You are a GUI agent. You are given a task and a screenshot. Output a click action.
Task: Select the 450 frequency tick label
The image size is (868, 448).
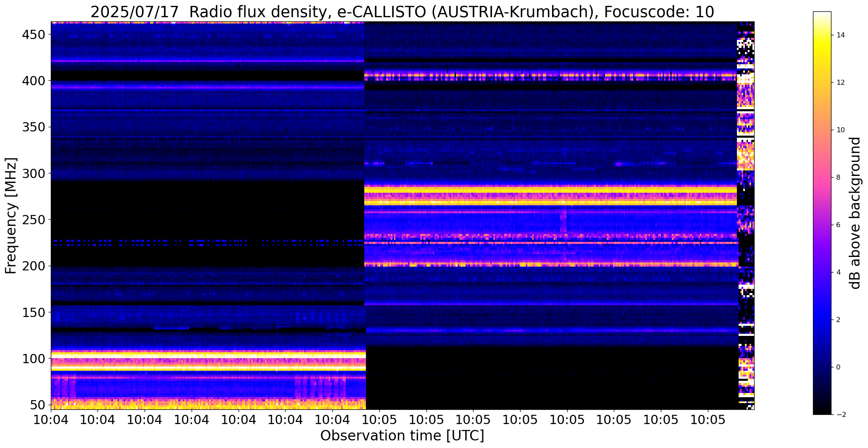tap(33, 34)
